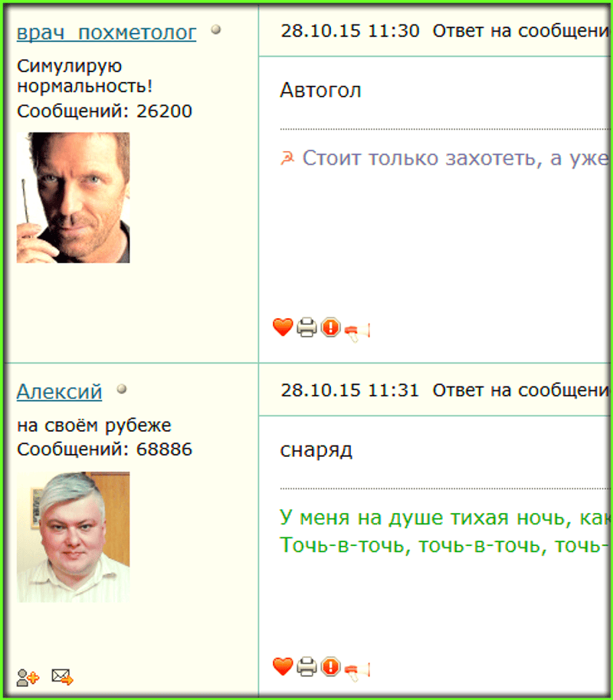Click status dot next to врач_похметолог
The image size is (613, 700).
(x=216, y=29)
